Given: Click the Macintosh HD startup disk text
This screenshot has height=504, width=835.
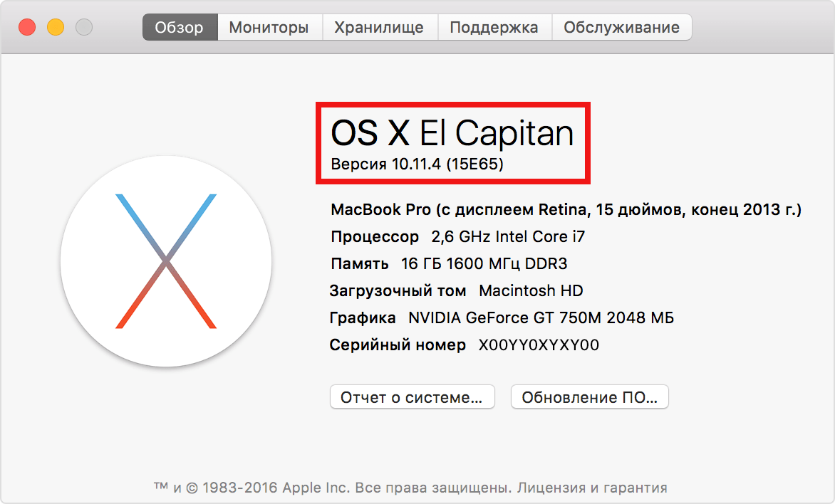Looking at the screenshot, I should [x=531, y=290].
